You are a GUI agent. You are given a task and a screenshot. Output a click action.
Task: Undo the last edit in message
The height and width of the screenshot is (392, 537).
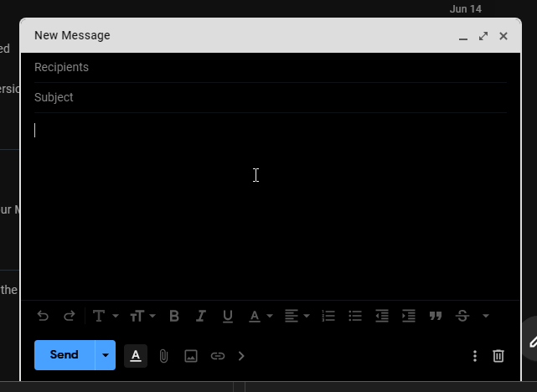(43, 316)
